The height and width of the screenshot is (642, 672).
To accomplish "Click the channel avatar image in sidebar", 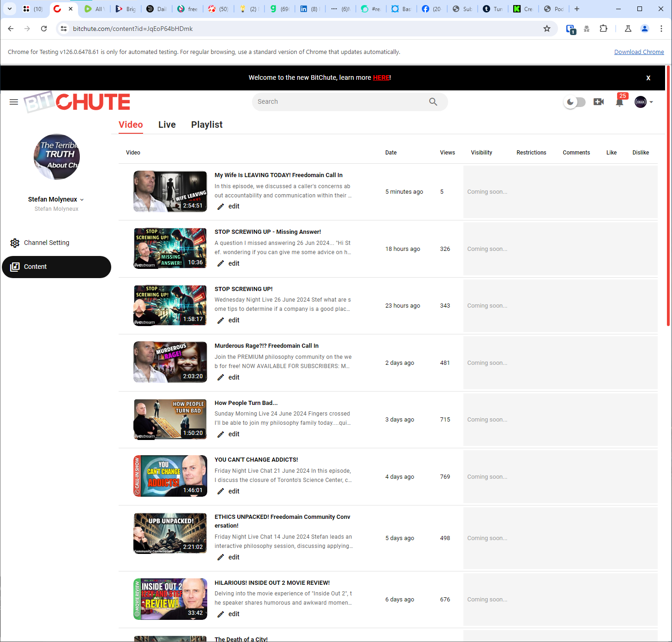I will click(x=57, y=157).
